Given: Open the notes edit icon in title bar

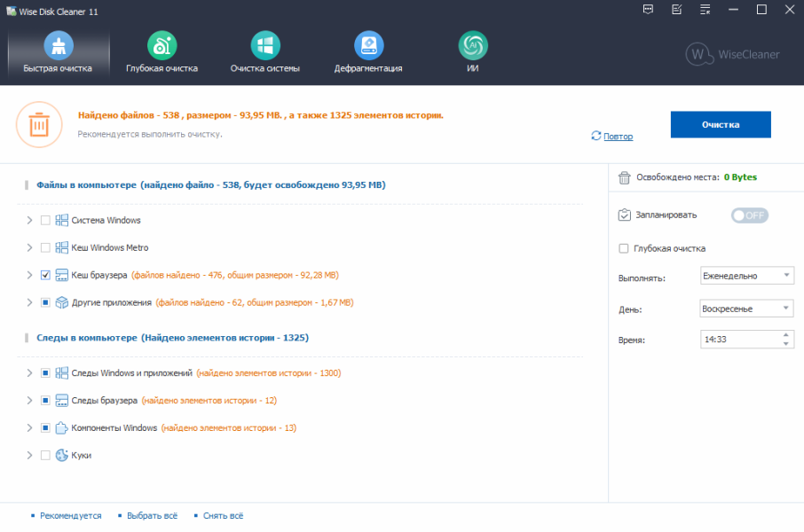Looking at the screenshot, I should (x=677, y=10).
